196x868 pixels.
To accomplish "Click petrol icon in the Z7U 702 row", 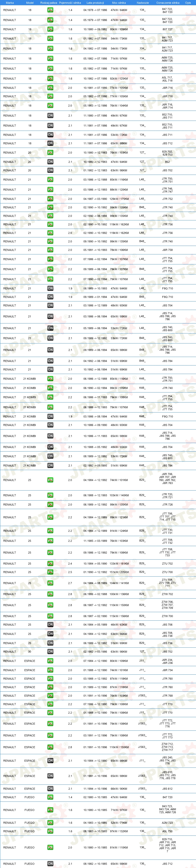I will tap(50, 563).
